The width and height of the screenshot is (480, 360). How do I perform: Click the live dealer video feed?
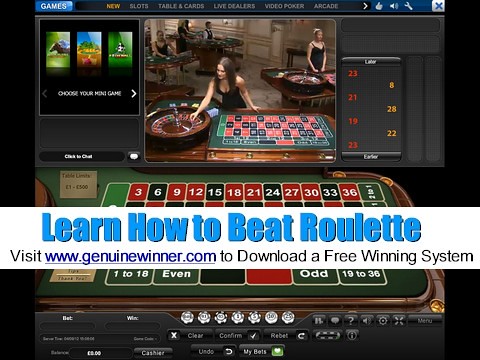pos(240,90)
